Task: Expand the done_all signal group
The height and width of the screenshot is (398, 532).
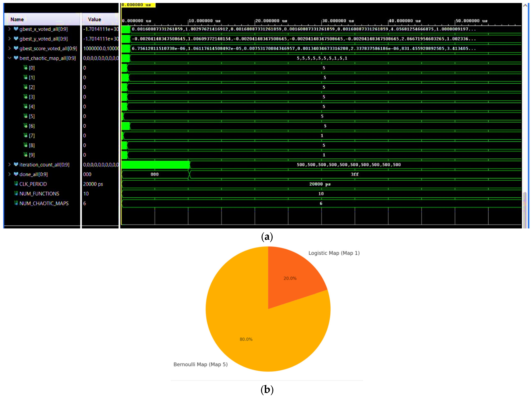Action: 9,174
